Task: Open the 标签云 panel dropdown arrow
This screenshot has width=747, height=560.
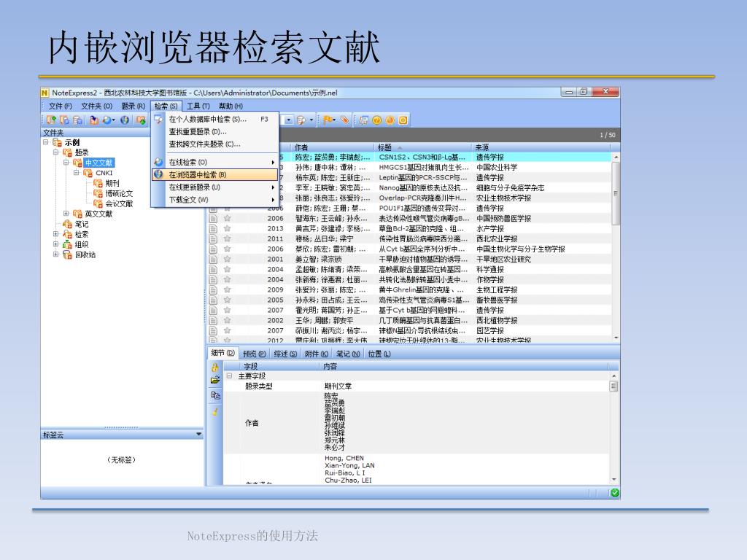Action: [x=198, y=435]
